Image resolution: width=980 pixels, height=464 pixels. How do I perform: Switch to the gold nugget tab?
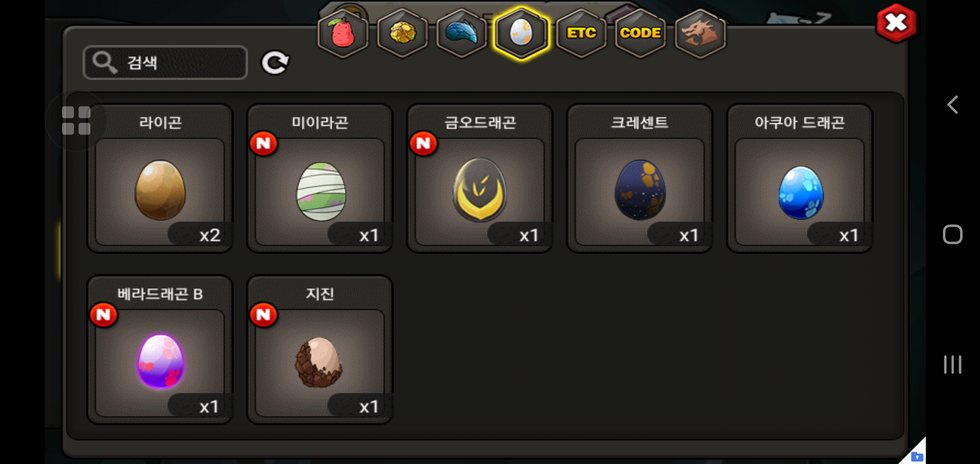pyautogui.click(x=402, y=34)
